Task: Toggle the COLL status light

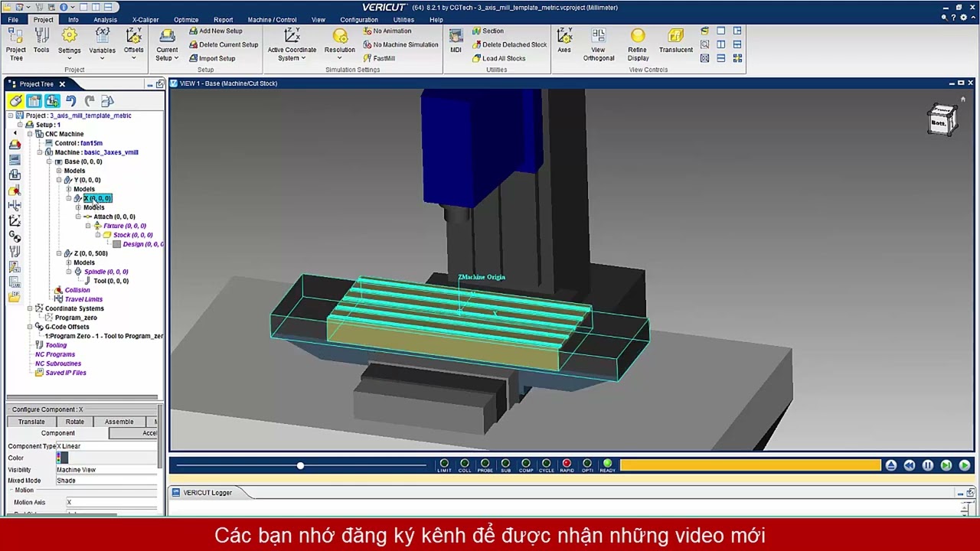Action: tap(465, 465)
